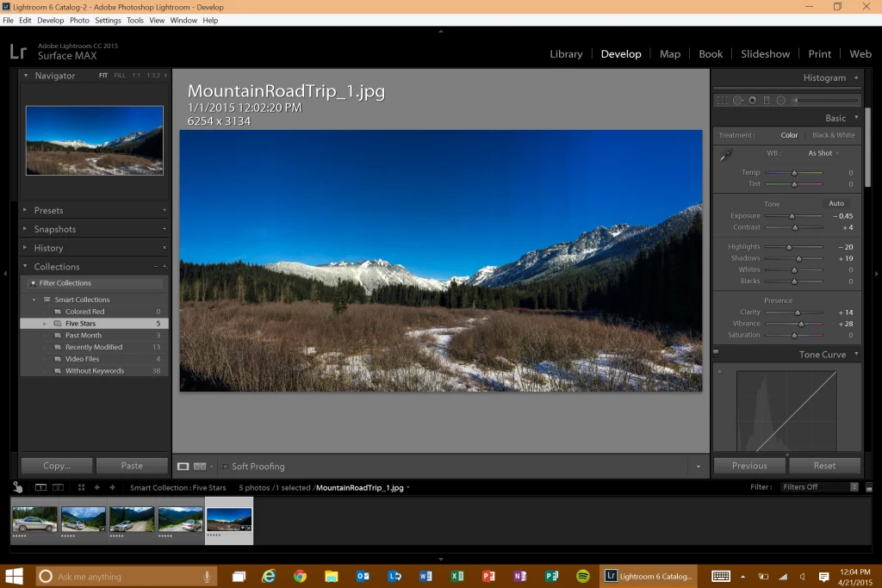Open the Filters Off dropdown
Screen dimensions: 882x588
click(x=820, y=487)
